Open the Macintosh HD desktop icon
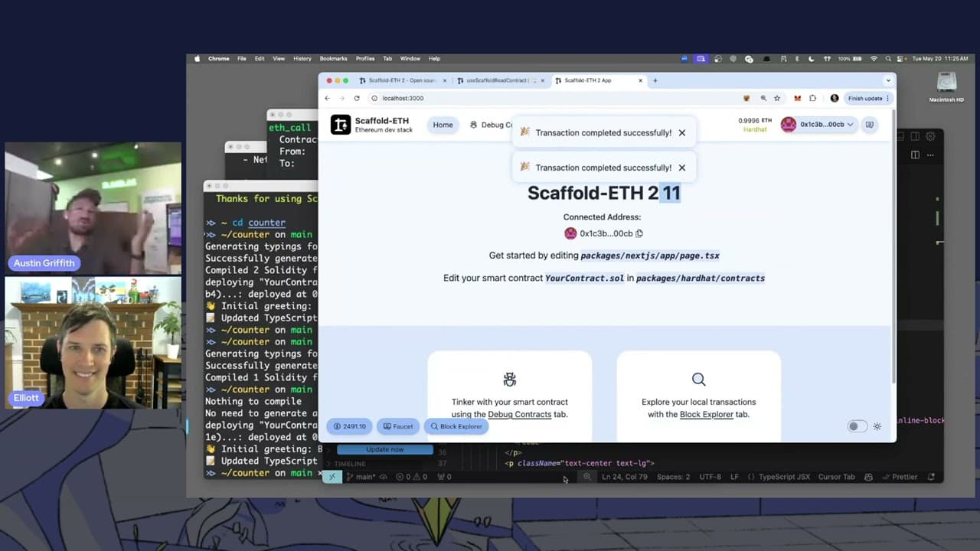The image size is (980, 551). tap(947, 86)
